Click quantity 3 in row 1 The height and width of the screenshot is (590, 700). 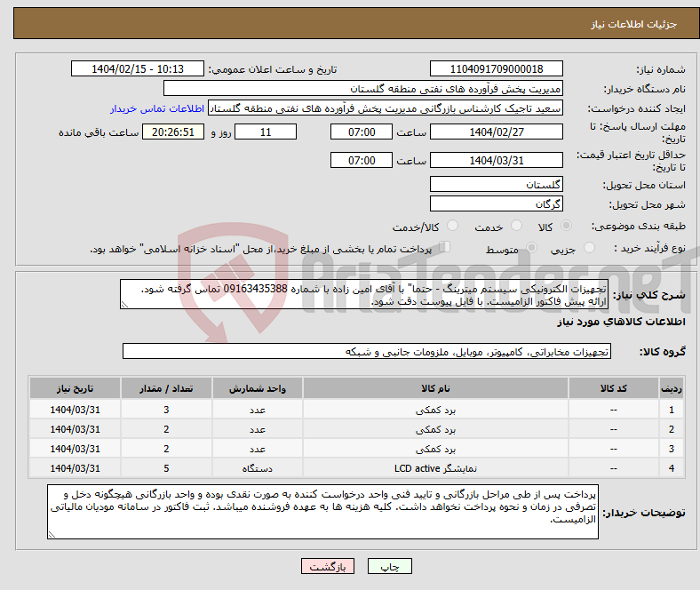166,410
